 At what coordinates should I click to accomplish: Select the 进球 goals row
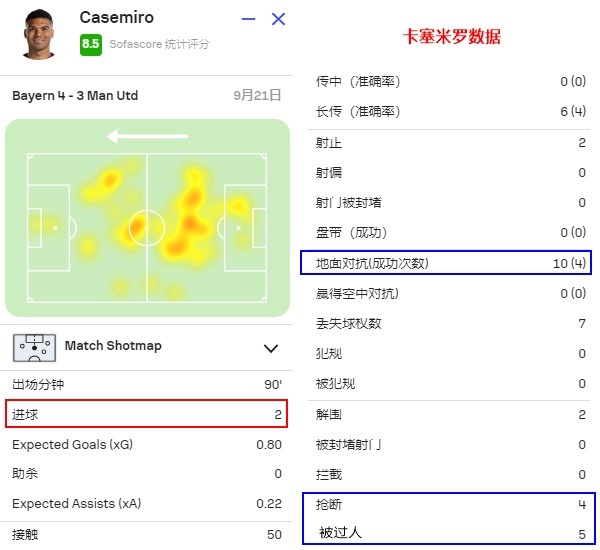(x=147, y=414)
